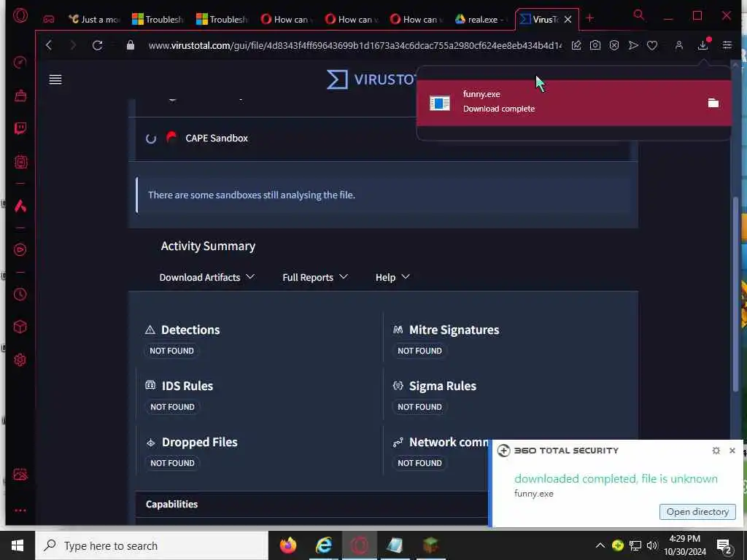Click the site lock icon

130,45
